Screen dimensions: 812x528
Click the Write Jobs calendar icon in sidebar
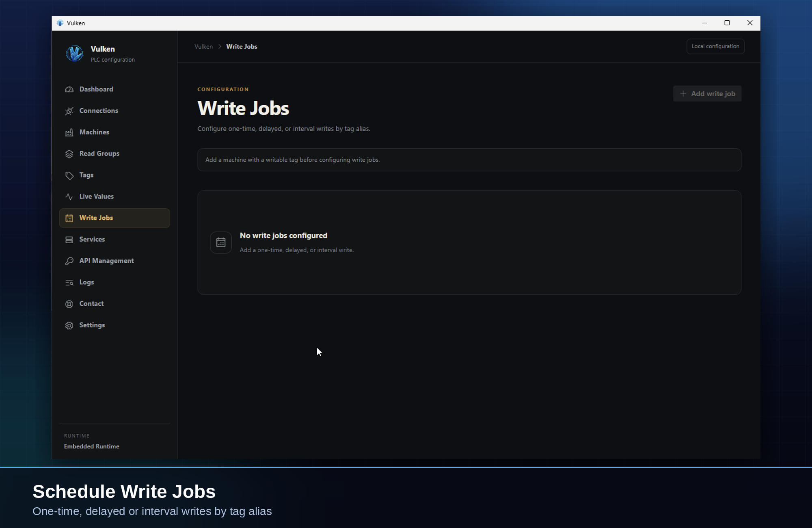(x=69, y=218)
